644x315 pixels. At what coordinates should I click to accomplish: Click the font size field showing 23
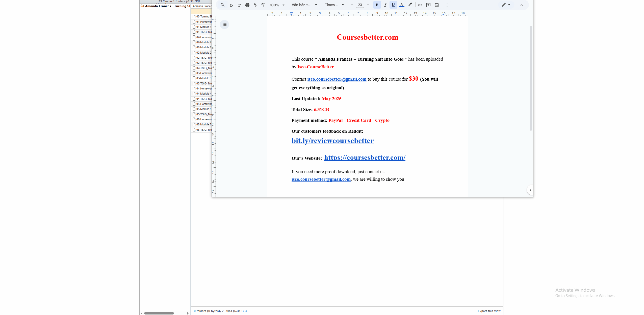360,5
